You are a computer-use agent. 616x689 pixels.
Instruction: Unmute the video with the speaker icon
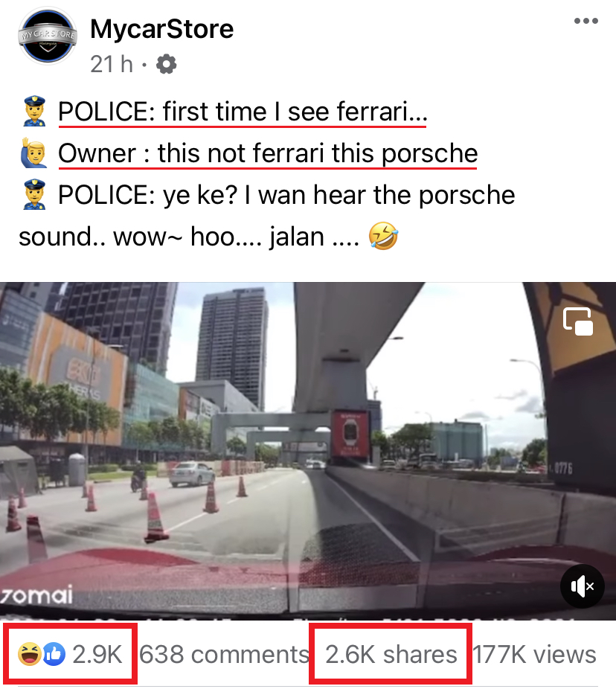[x=583, y=586]
